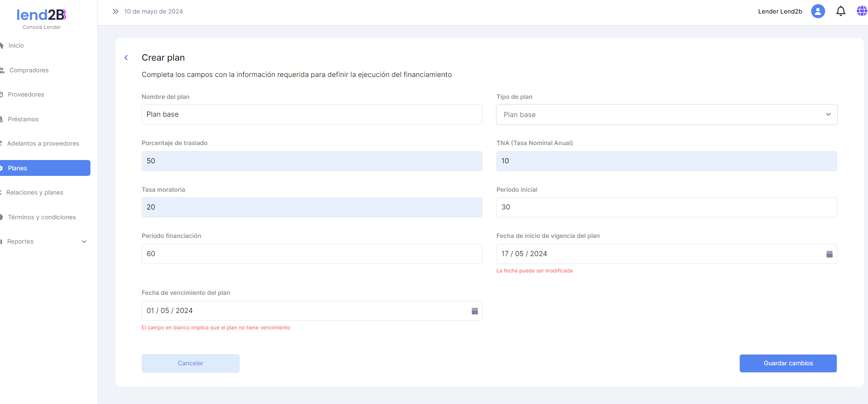Click the back arrow beside Crear plan
868x404 pixels.
click(126, 58)
